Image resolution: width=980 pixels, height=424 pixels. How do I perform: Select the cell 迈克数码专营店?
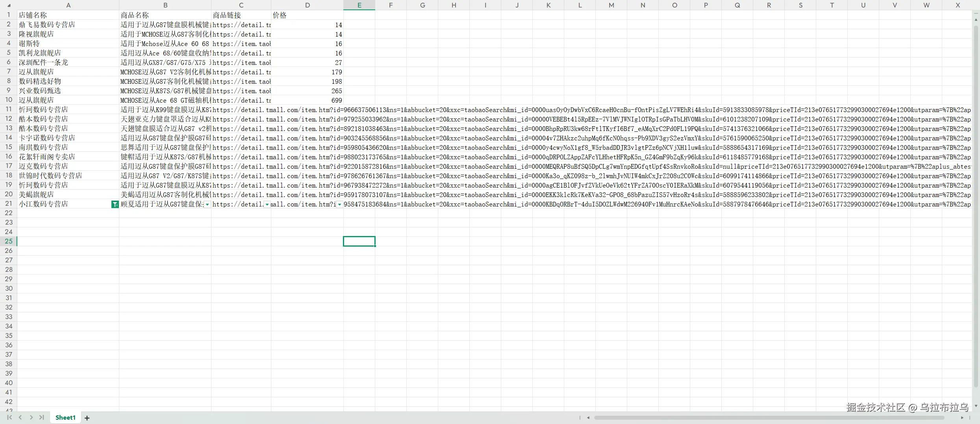[68, 166]
